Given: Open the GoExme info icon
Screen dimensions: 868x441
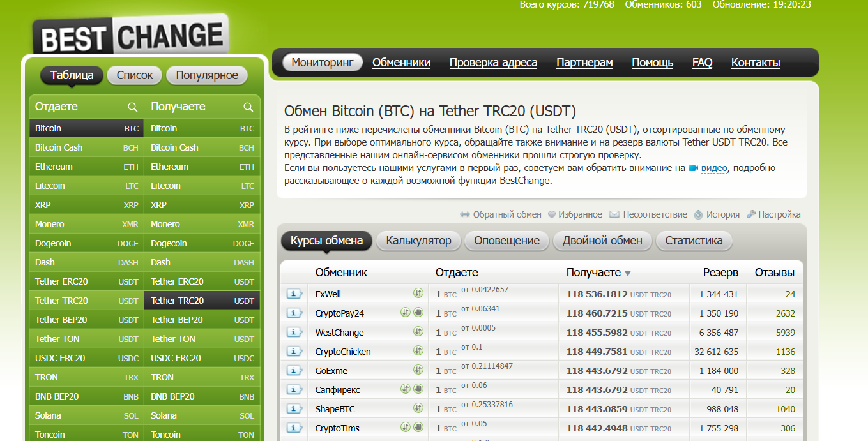Looking at the screenshot, I should coord(294,371).
